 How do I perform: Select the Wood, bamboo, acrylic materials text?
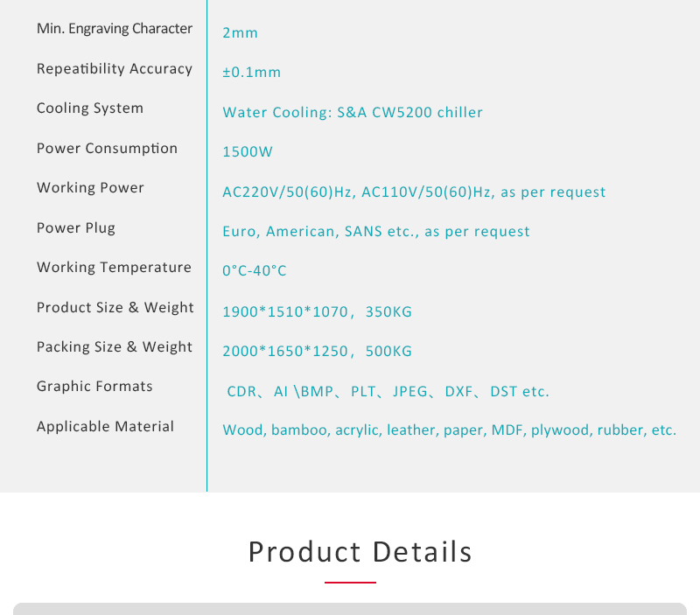click(449, 430)
